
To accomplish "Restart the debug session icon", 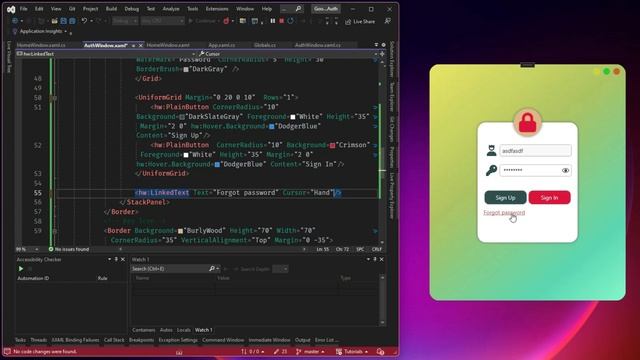I will tap(290, 21).
